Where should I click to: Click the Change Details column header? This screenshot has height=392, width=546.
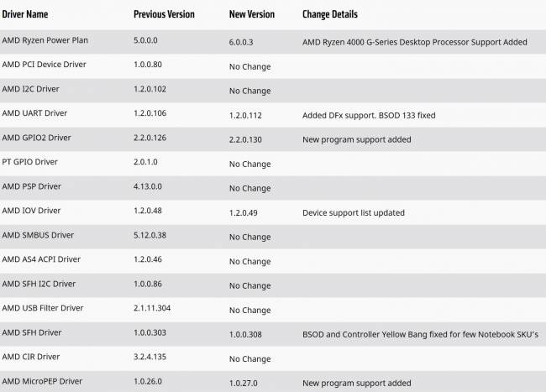329,14
